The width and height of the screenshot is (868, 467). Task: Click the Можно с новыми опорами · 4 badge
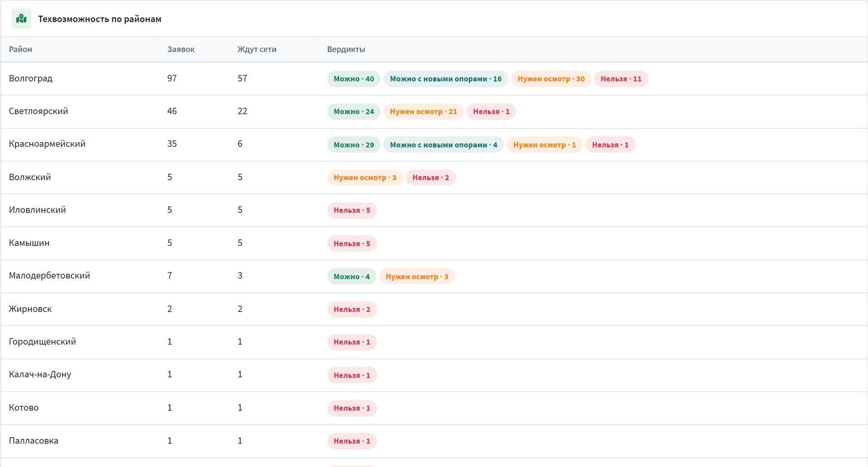(444, 145)
